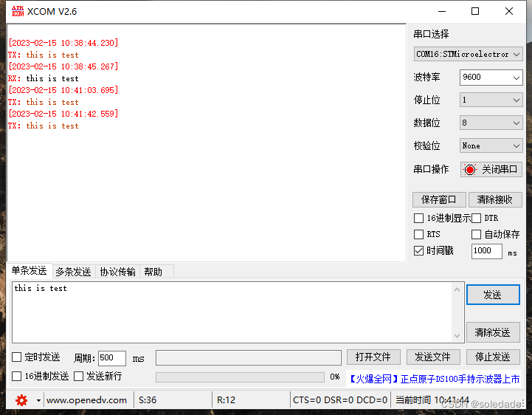Click the XCOM app logo icon
Viewport: 532px width, 415px height.
click(x=18, y=11)
